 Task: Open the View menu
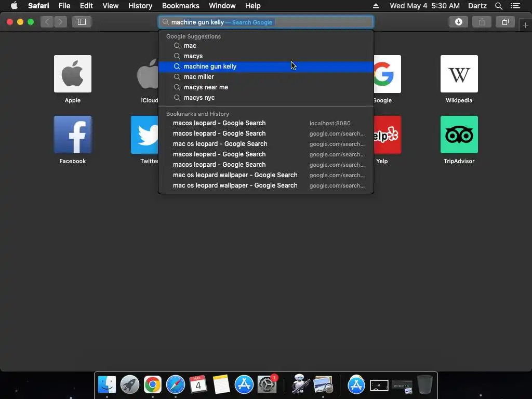click(111, 6)
